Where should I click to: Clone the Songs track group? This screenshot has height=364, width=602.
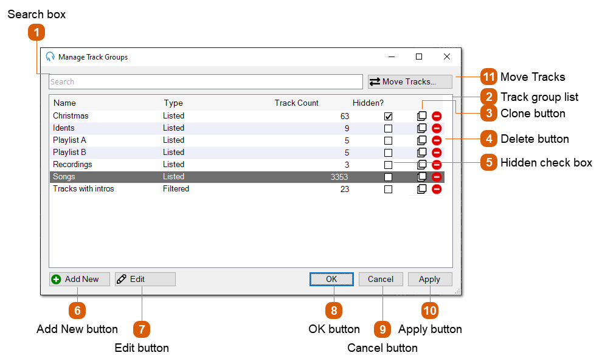coord(422,176)
